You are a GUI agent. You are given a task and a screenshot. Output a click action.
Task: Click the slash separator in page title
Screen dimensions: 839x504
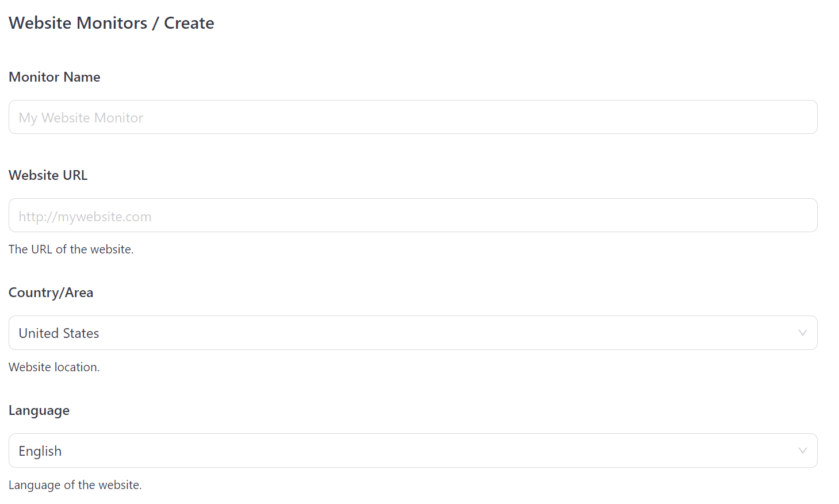click(x=155, y=23)
